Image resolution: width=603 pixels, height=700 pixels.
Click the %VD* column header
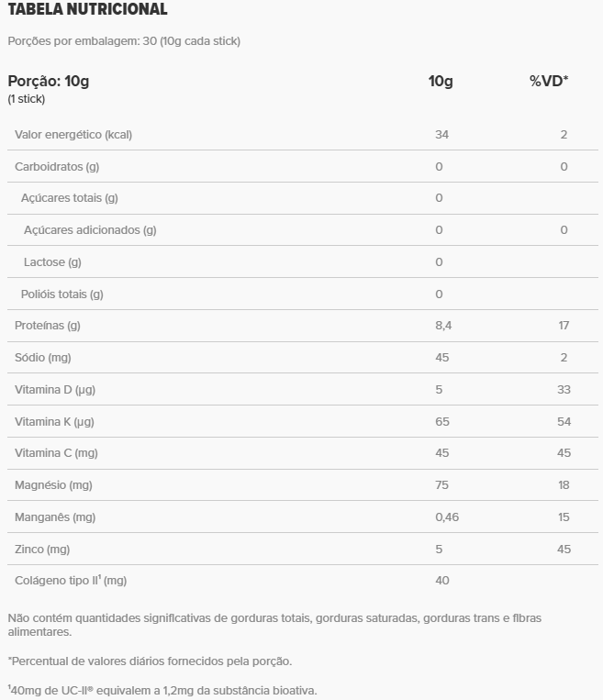click(x=549, y=81)
